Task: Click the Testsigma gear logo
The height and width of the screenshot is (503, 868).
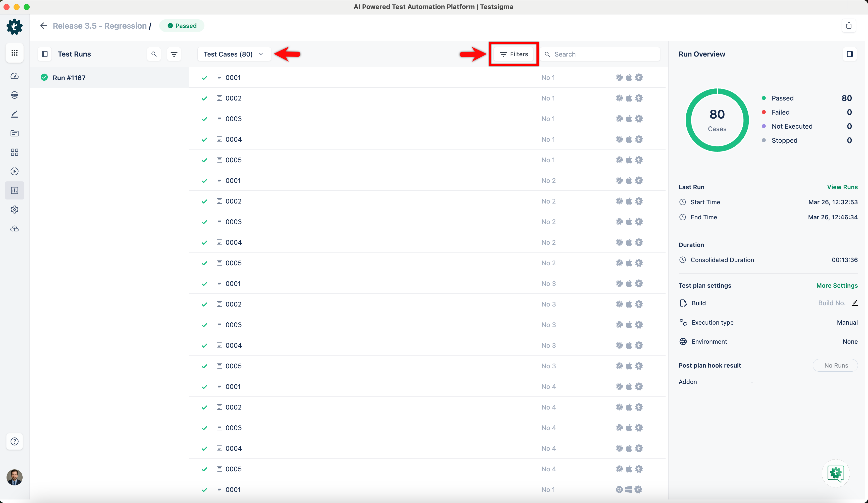Action: pyautogui.click(x=15, y=27)
